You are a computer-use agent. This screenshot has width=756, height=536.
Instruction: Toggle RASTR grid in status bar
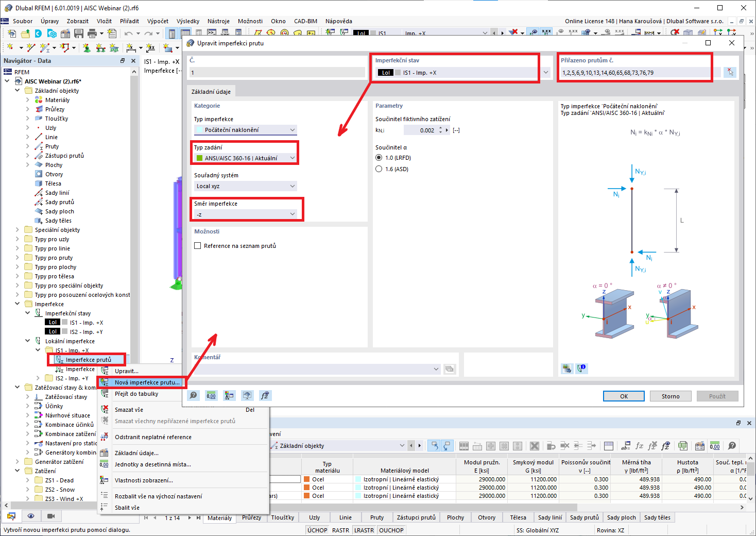point(340,530)
